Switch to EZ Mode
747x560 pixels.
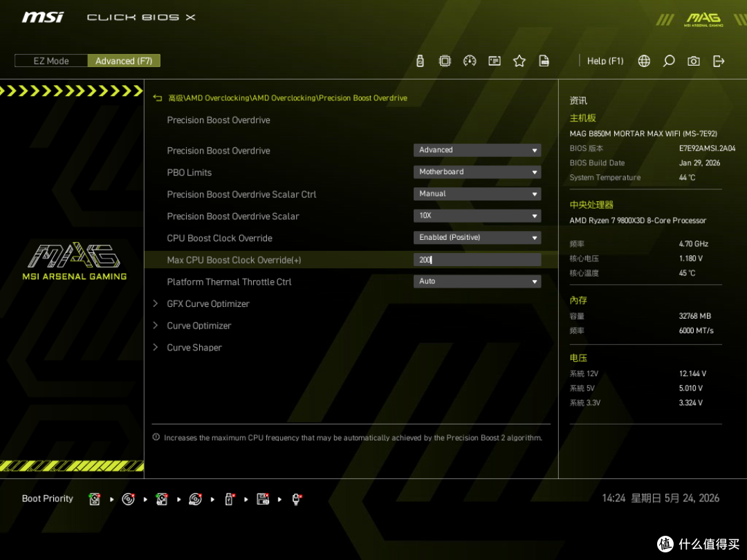[51, 61]
